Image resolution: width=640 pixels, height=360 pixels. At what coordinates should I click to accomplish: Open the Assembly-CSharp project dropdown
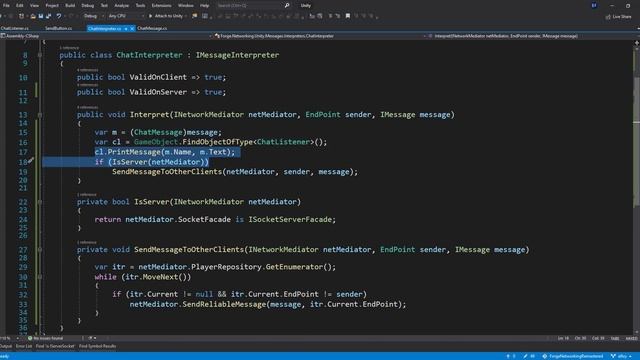(106, 36)
